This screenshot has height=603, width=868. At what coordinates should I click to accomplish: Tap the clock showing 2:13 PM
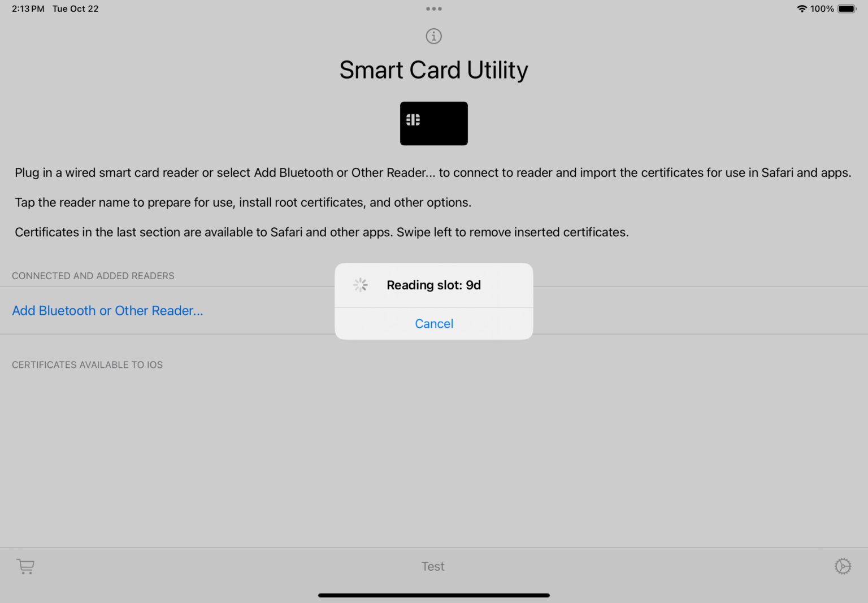28,8
